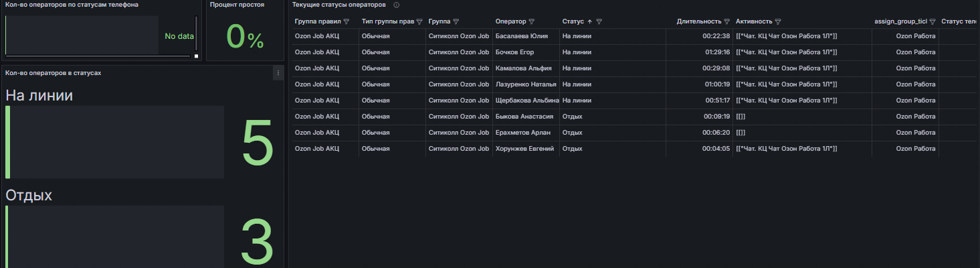Open filter for Активность column
Image resolution: width=980 pixels, height=268 pixels.
point(779,21)
